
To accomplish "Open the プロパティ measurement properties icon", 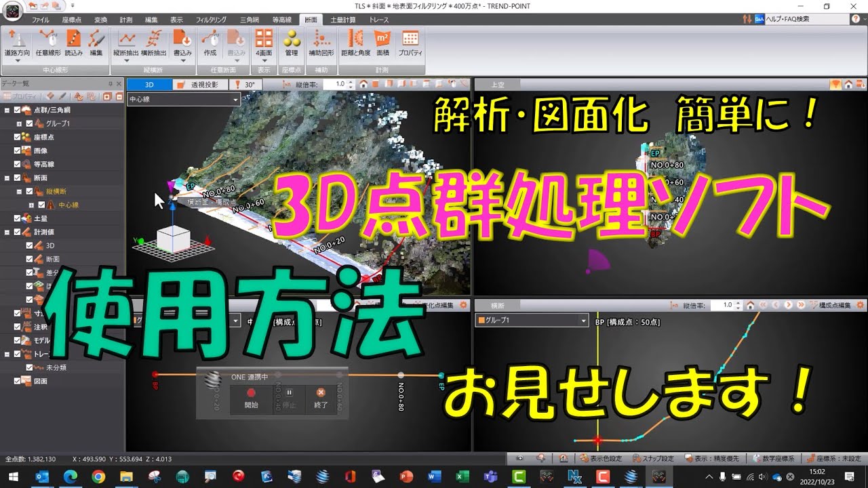I will click(410, 43).
